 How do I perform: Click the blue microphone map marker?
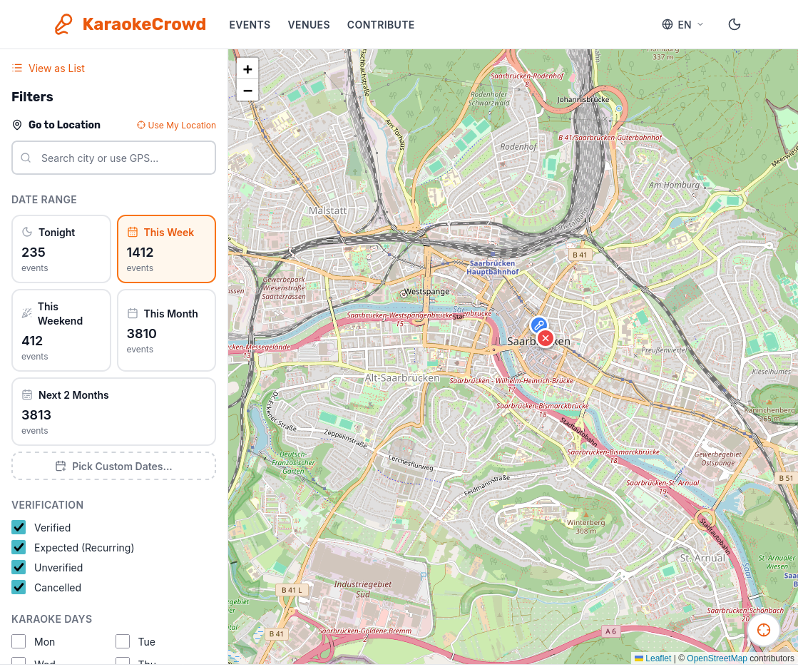click(x=538, y=325)
